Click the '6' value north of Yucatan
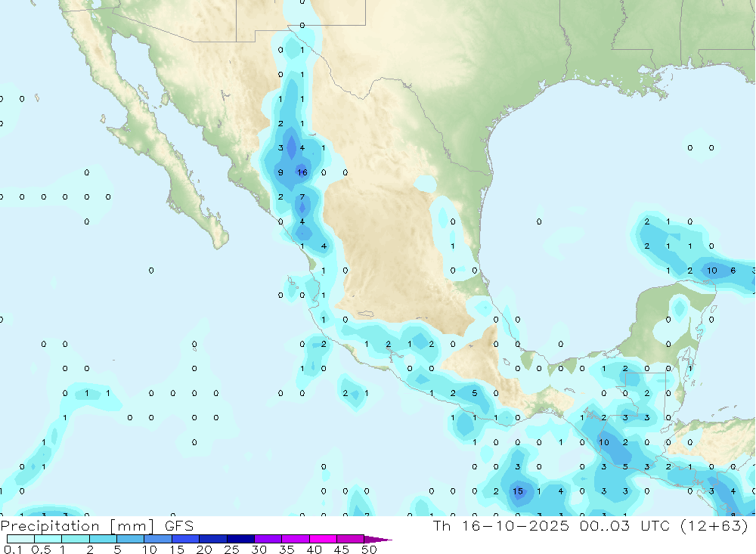Image resolution: width=756 pixels, height=554 pixels. (x=733, y=271)
